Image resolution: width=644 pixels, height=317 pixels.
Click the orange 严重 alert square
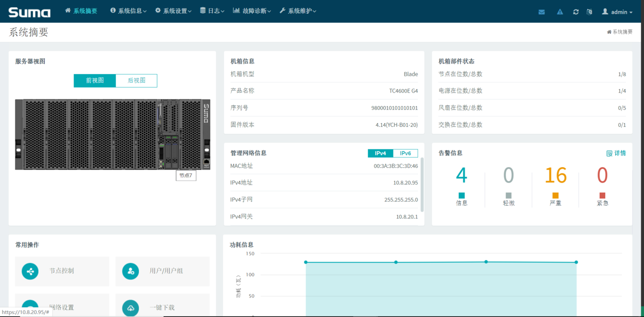point(555,195)
